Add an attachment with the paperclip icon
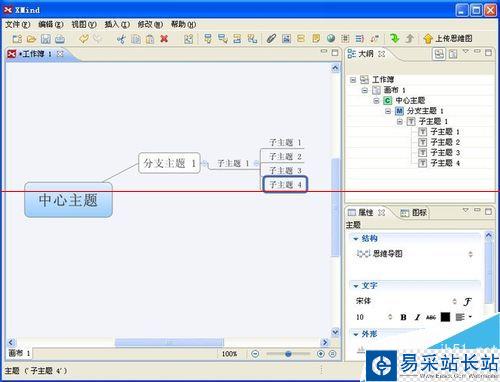500x382 pixels. 272,39
